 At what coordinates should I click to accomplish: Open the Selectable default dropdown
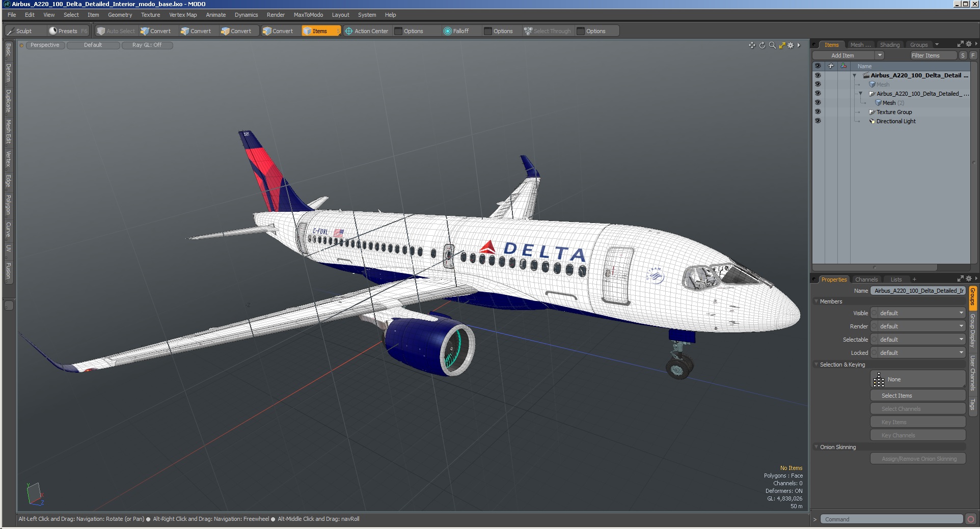pos(921,340)
